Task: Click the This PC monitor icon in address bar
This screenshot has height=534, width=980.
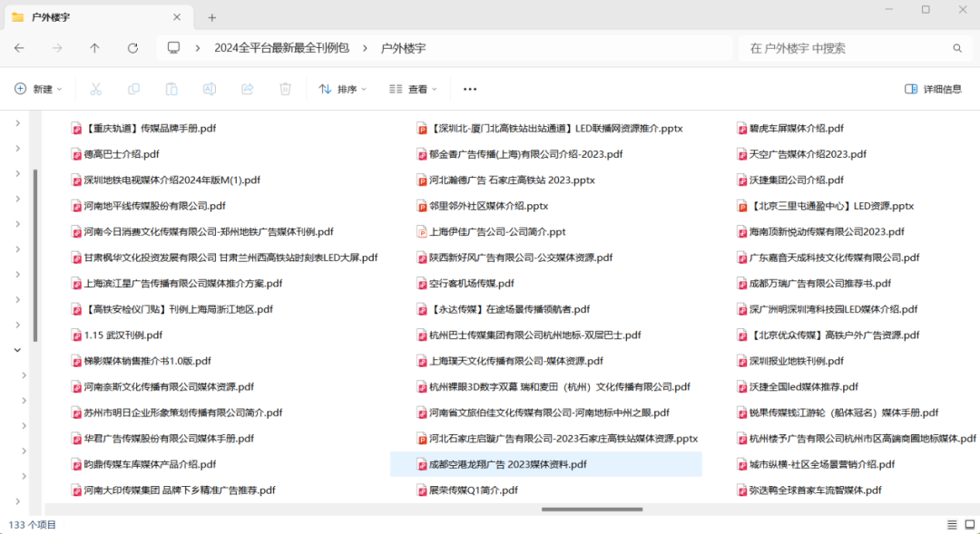Action: pyautogui.click(x=173, y=48)
